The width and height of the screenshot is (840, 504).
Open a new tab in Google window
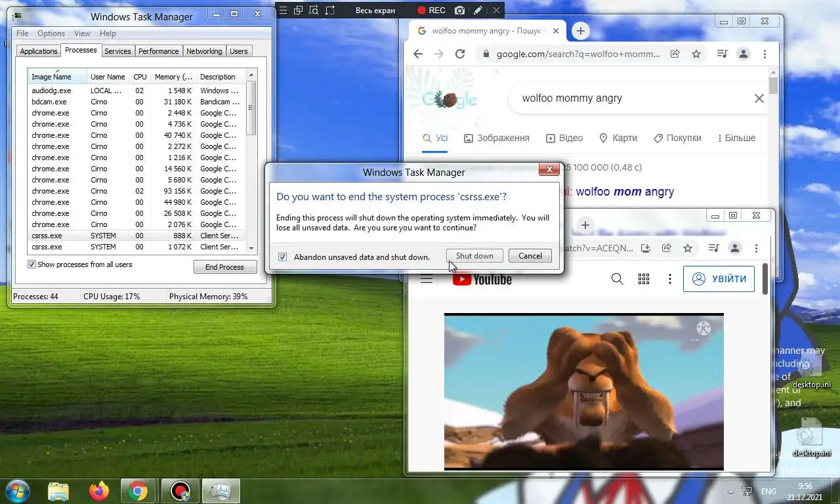click(580, 31)
